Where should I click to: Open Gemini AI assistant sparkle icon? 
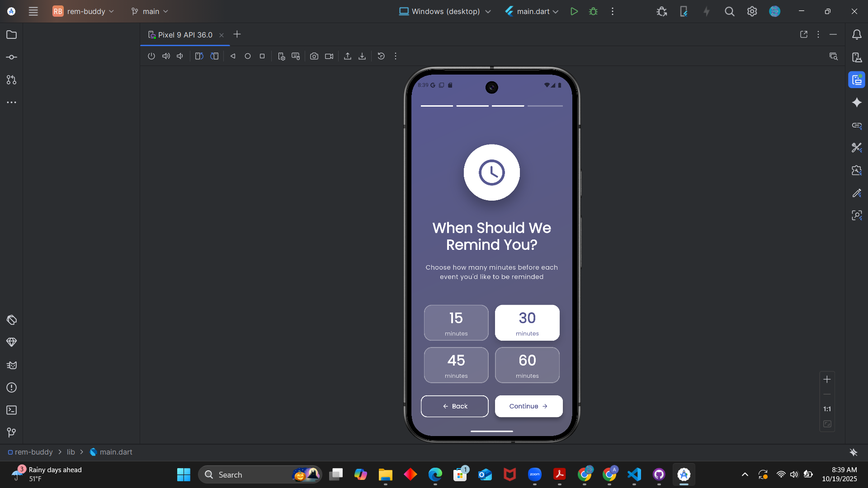[x=857, y=103]
